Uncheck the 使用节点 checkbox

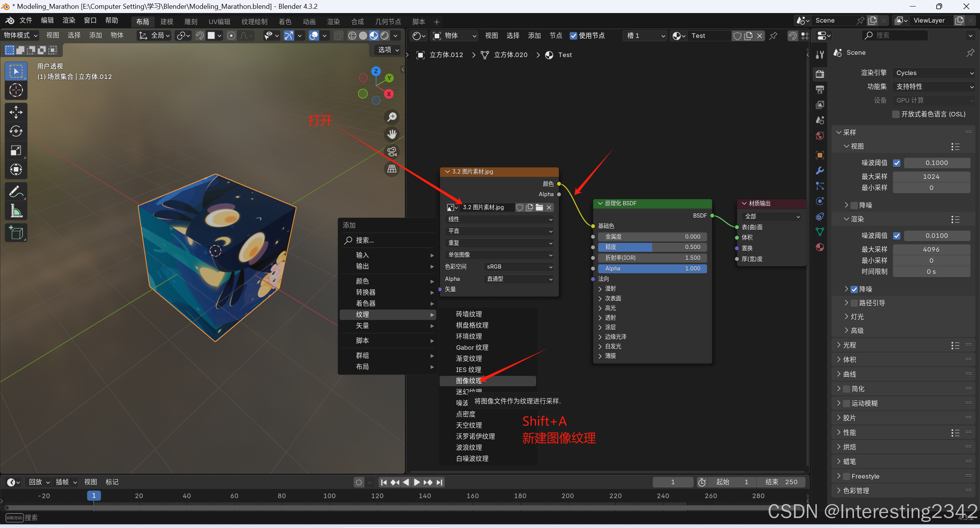[573, 36]
